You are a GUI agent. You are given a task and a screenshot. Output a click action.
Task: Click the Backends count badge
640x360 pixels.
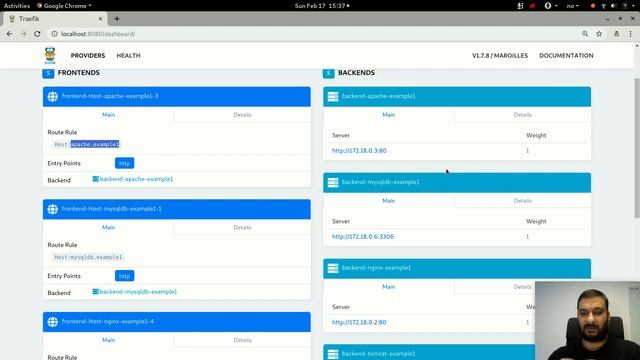click(x=329, y=73)
